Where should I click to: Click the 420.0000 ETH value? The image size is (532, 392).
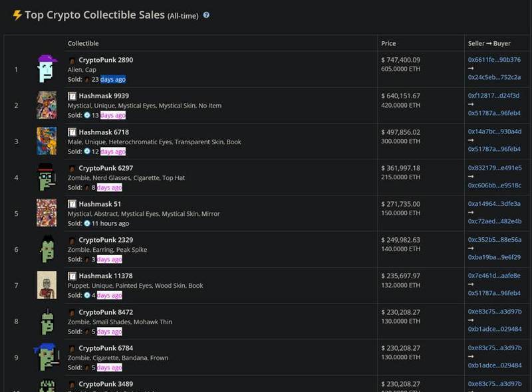[x=401, y=106]
